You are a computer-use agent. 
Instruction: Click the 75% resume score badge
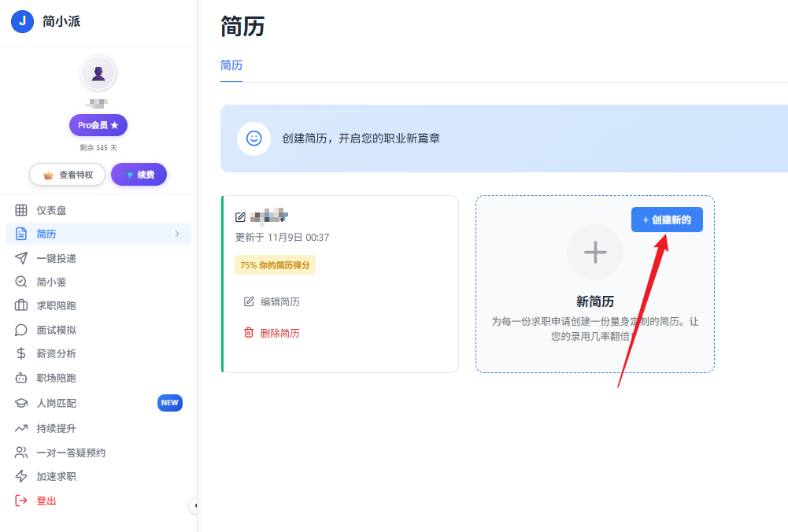273,264
